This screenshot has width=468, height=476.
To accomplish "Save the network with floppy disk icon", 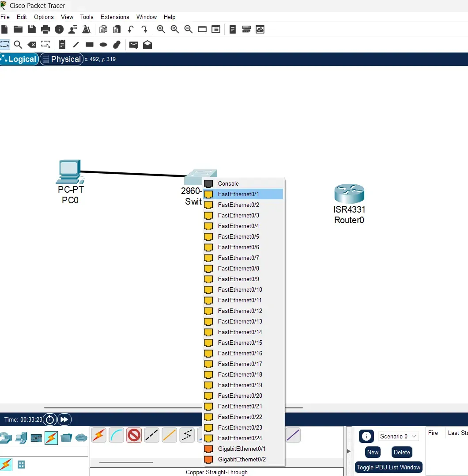I will coord(31,30).
